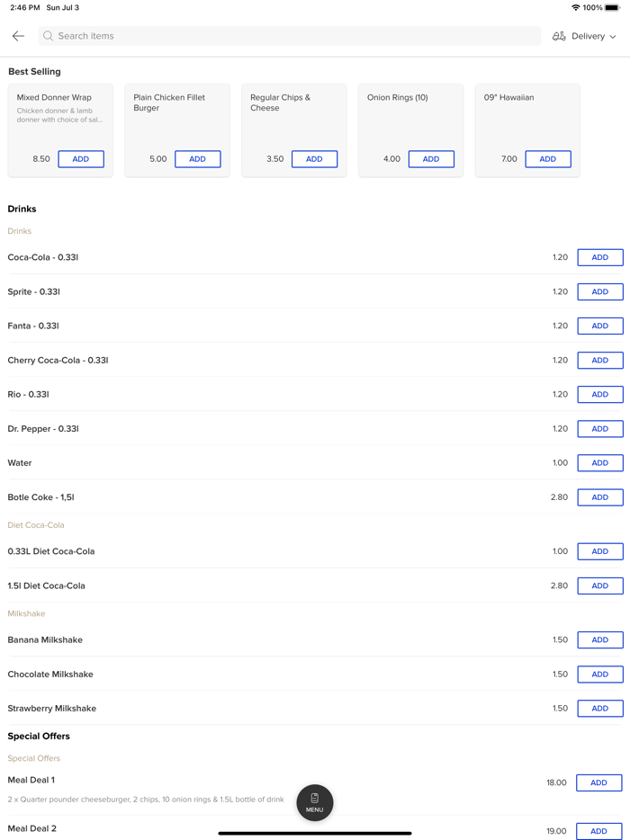Screen dimensions: 630x840
Task: Add Coca-Cola 0.33l to order
Action: coord(600,257)
